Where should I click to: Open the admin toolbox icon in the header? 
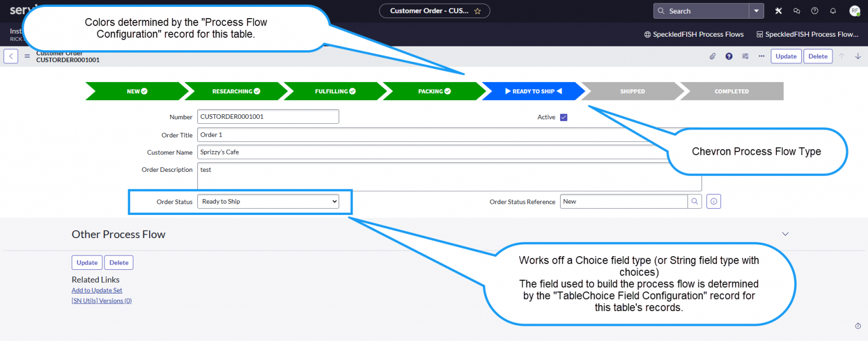(778, 11)
